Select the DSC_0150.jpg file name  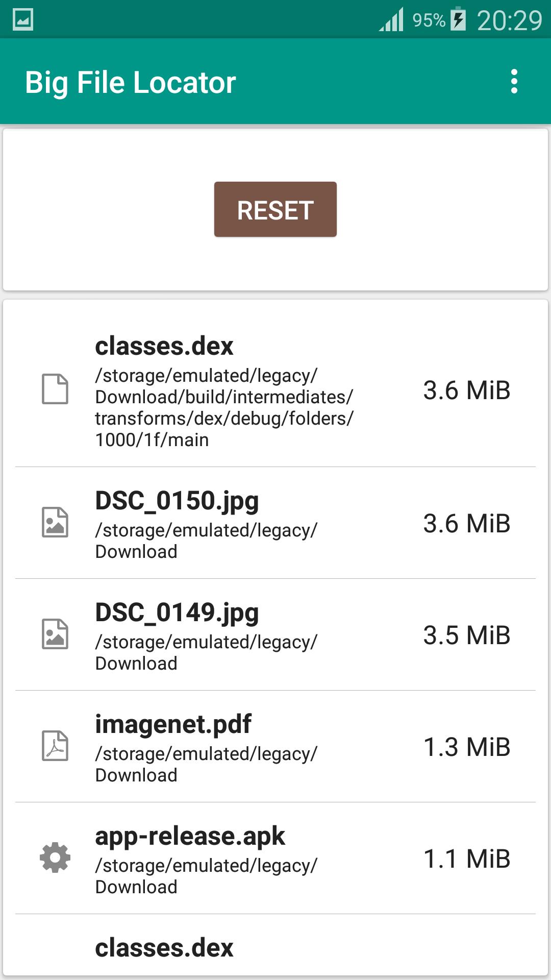coord(177,501)
